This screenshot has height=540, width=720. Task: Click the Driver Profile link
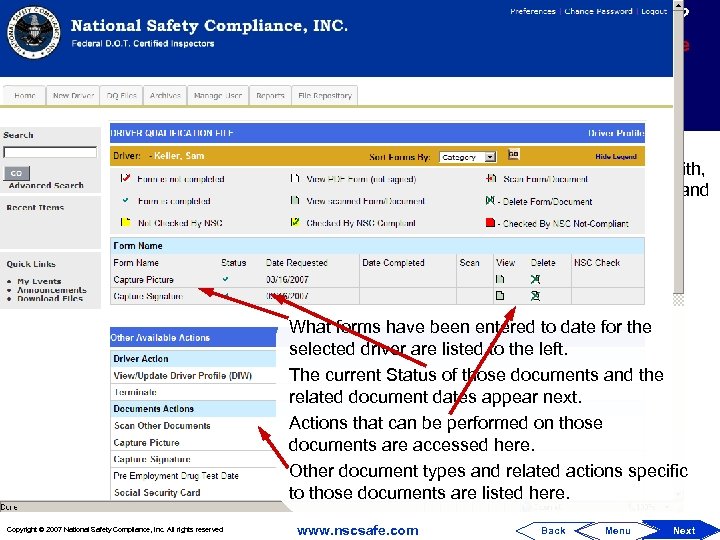616,133
